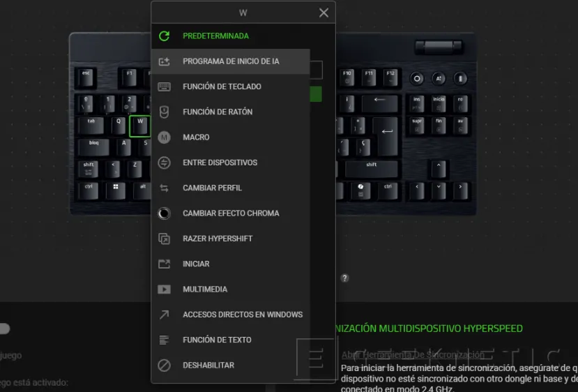Select the rightmost round button beside AI
578x392 pixels.
(x=460, y=79)
